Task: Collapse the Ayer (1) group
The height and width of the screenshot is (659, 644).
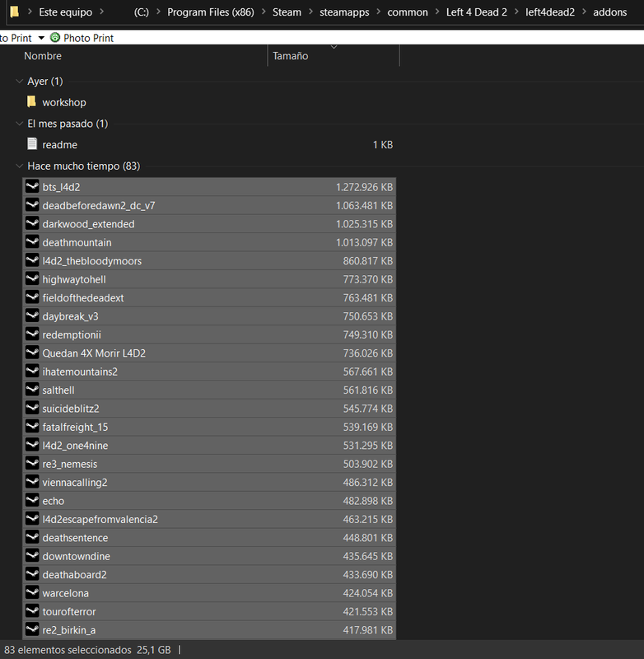Action: click(x=19, y=81)
